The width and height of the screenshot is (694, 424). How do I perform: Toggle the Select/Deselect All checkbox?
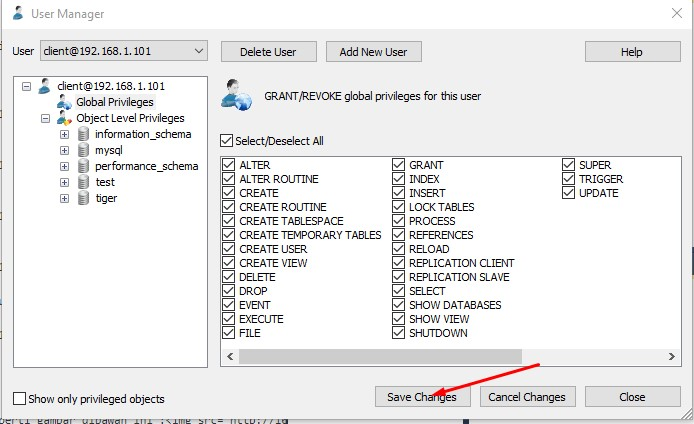[x=227, y=141]
